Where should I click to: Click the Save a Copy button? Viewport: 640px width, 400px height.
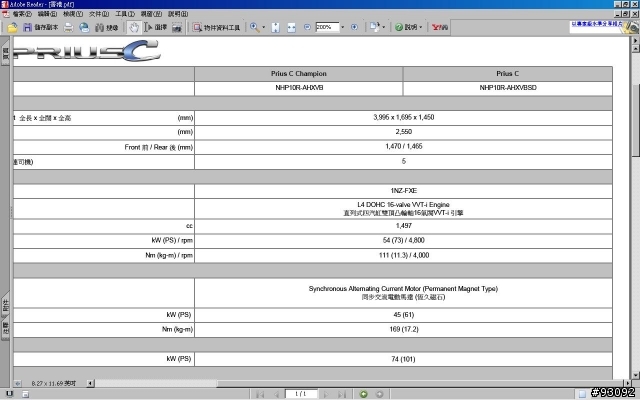coord(40,27)
